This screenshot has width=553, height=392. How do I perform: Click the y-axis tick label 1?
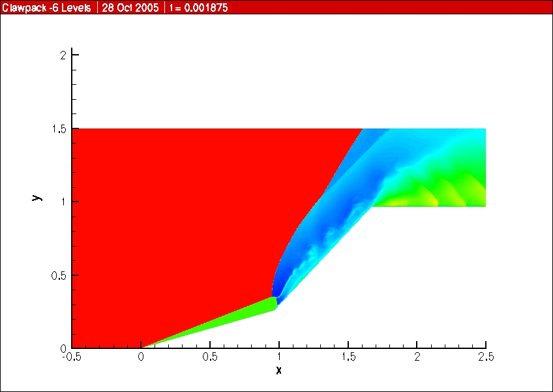point(64,202)
